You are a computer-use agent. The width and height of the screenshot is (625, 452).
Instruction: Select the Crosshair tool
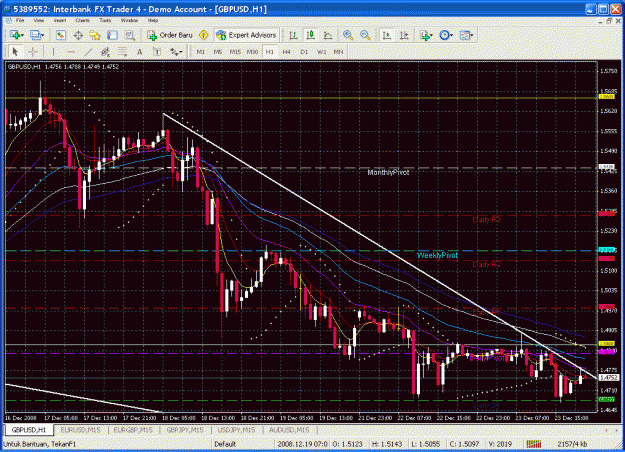(33, 51)
